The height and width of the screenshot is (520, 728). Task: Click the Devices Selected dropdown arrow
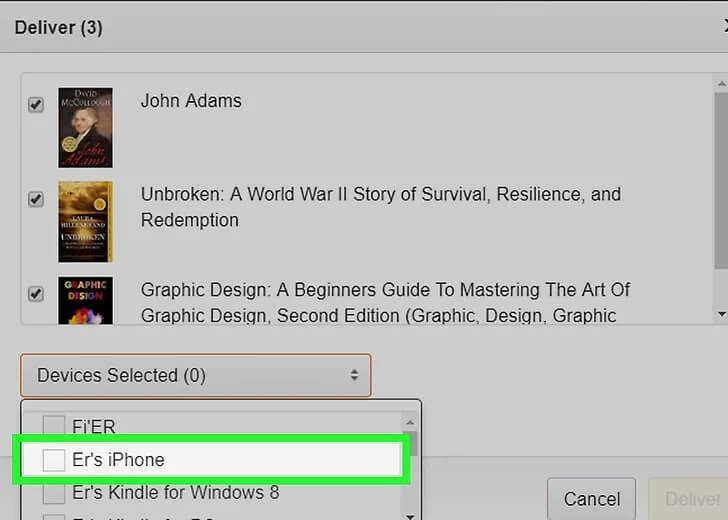click(x=353, y=376)
